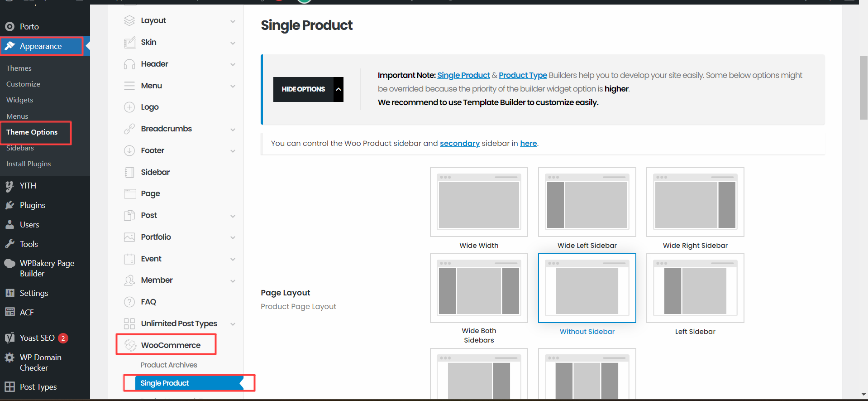Choose the Wide Width page layout
This screenshot has width=868, height=401.
(x=479, y=202)
